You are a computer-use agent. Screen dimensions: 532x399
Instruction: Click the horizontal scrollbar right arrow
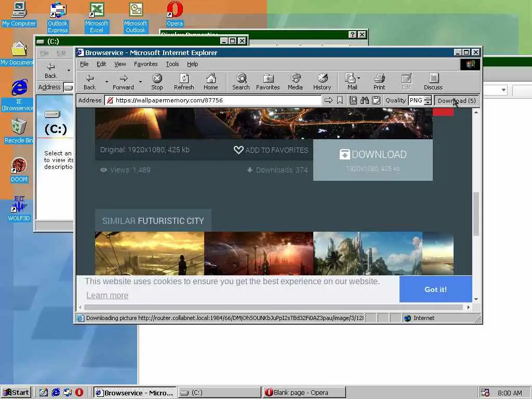pyautogui.click(x=468, y=307)
